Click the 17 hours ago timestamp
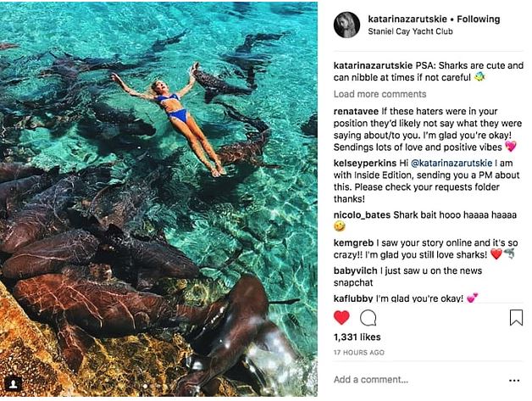This screenshot has width=532, height=401. [x=359, y=352]
